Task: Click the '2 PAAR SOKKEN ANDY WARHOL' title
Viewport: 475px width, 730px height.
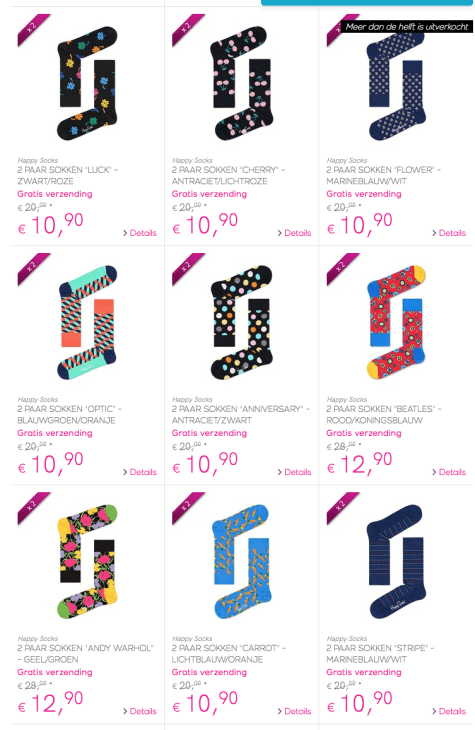Action: (x=85, y=654)
